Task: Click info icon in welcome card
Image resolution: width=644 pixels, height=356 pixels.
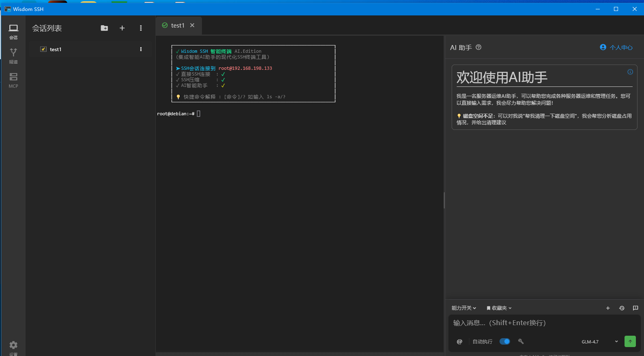Action: coord(630,72)
